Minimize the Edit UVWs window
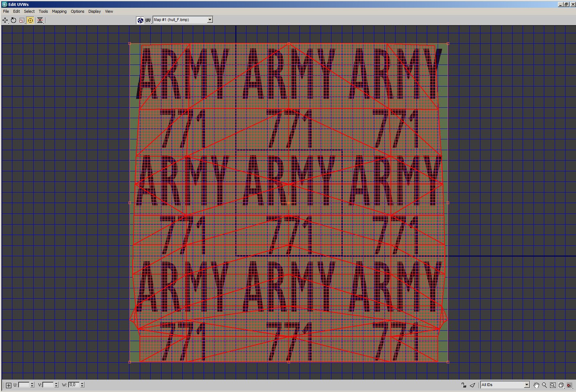The width and height of the screenshot is (576, 392). pos(560,4)
